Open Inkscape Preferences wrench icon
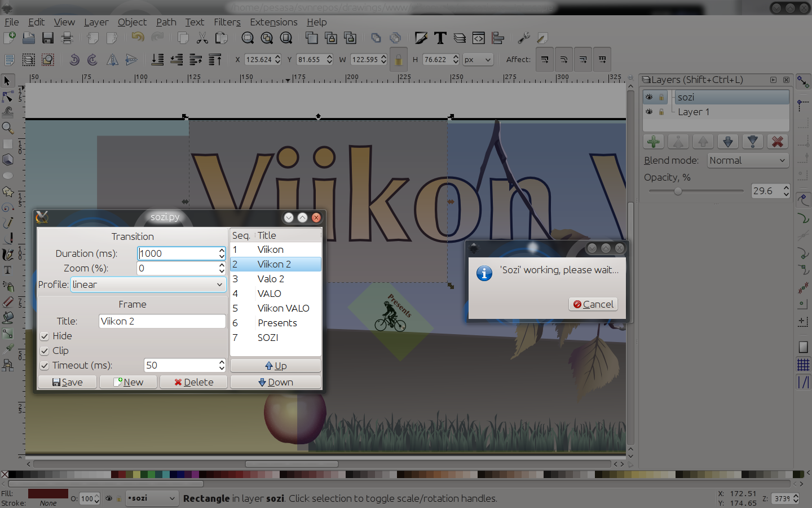The image size is (812, 508). [x=524, y=38]
